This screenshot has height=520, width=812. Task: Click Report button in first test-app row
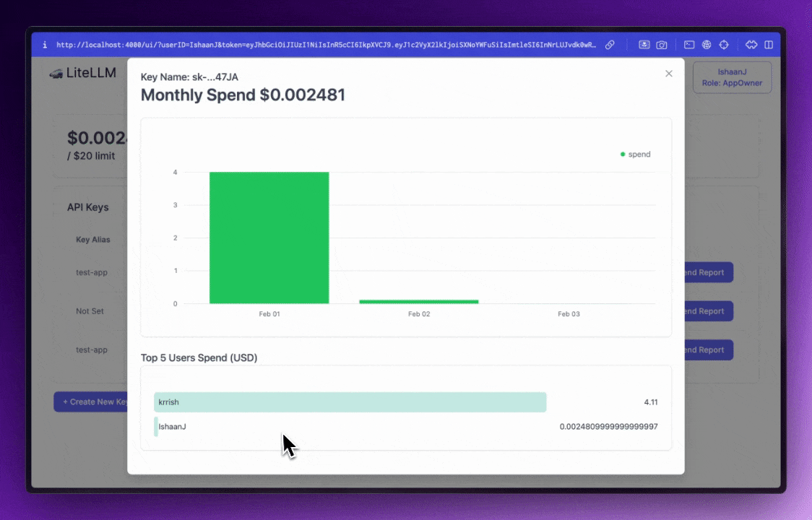click(x=709, y=272)
